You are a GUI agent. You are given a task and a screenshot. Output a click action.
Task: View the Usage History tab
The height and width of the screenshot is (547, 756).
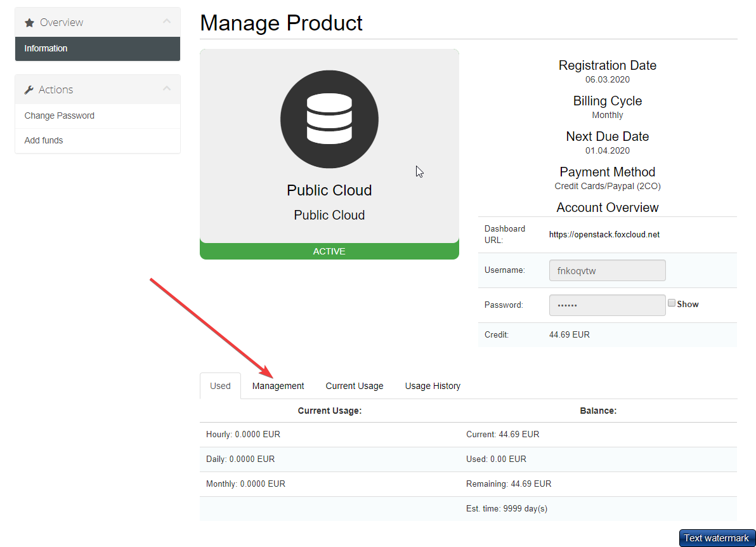click(x=433, y=386)
